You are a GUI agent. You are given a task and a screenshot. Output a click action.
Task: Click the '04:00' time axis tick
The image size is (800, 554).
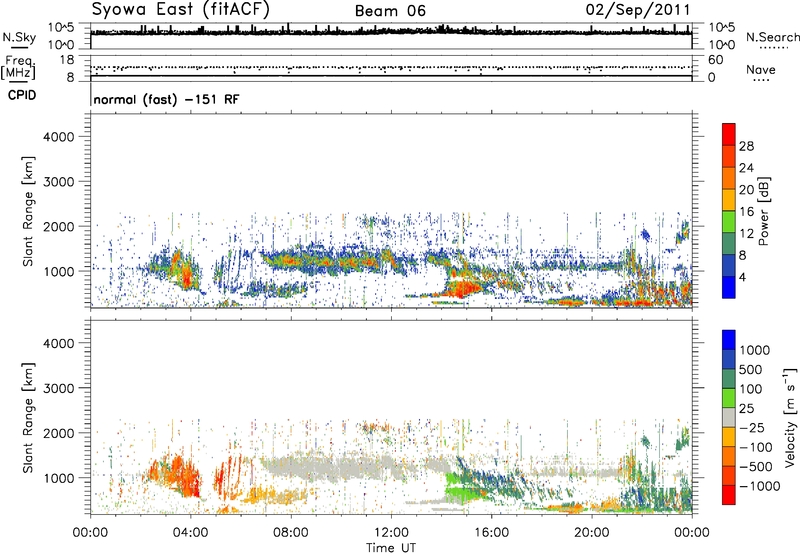[190, 533]
